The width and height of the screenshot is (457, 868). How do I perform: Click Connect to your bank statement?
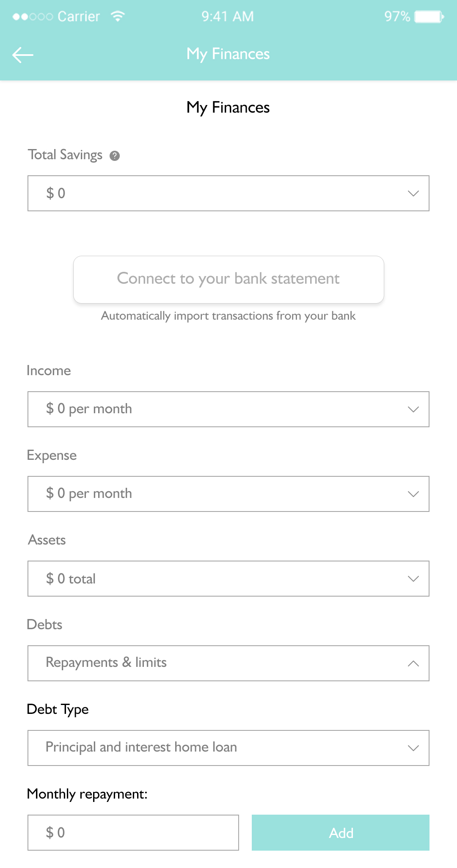coord(228,279)
